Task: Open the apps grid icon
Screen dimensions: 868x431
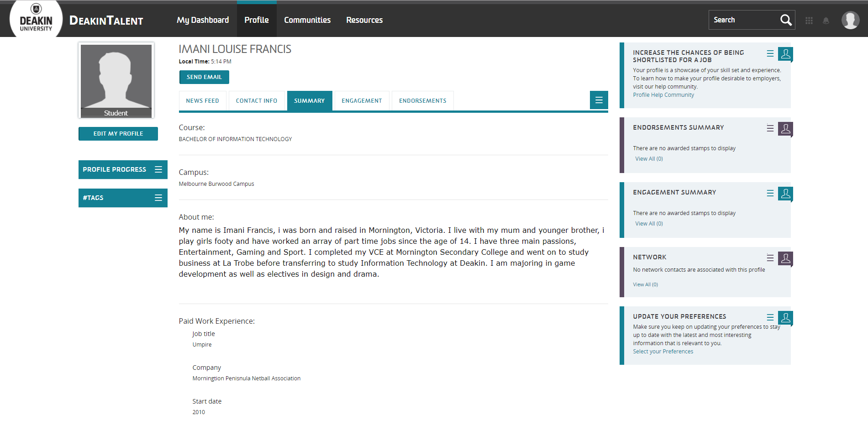Action: point(809,21)
